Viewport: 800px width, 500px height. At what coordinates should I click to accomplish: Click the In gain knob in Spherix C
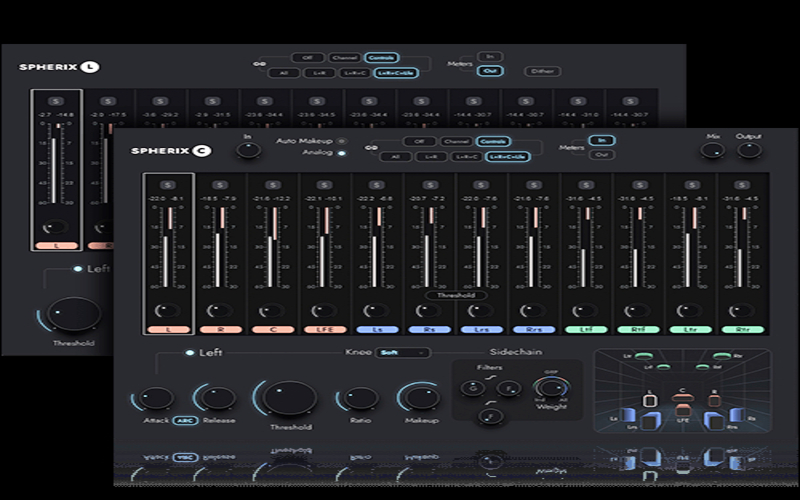[x=248, y=150]
